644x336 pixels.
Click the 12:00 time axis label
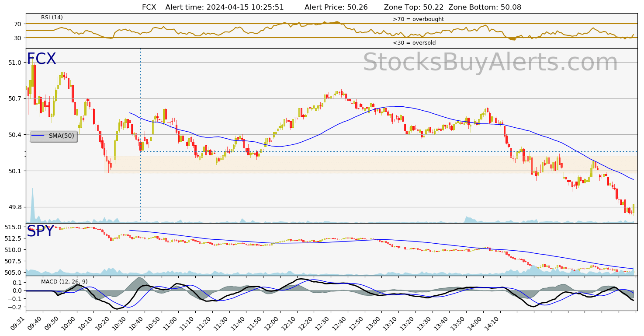pos(272,322)
